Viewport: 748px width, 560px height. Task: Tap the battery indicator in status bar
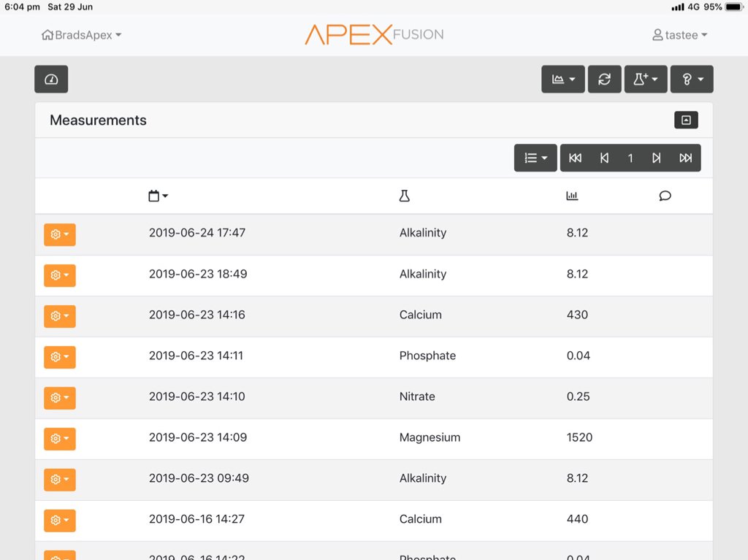pos(733,7)
